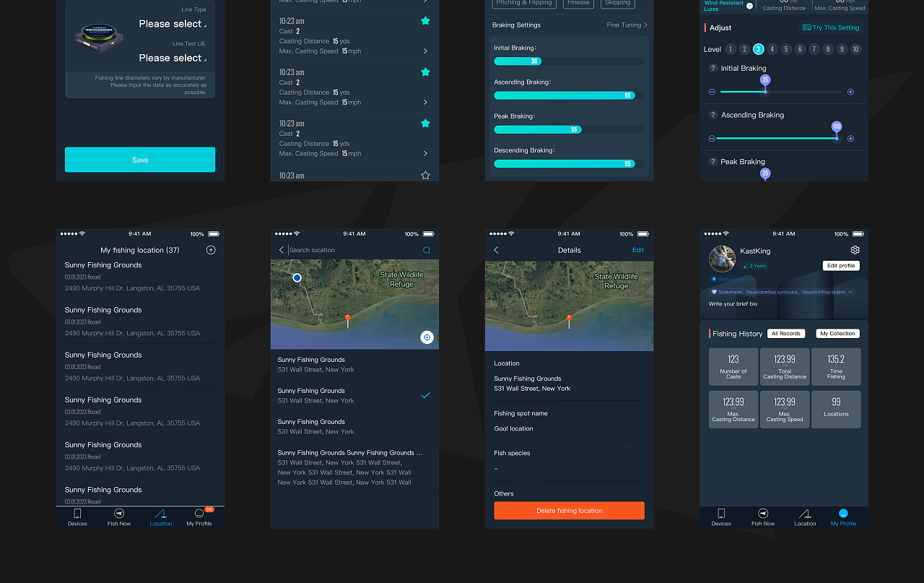This screenshot has width=924, height=583.
Task: Open the Line Test LB 'Please select' dropdown
Action: (172, 58)
